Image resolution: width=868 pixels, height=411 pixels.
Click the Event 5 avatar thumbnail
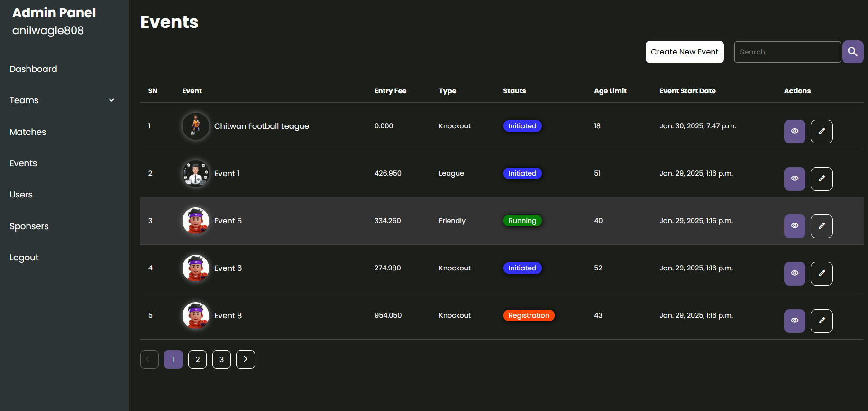[x=196, y=221]
